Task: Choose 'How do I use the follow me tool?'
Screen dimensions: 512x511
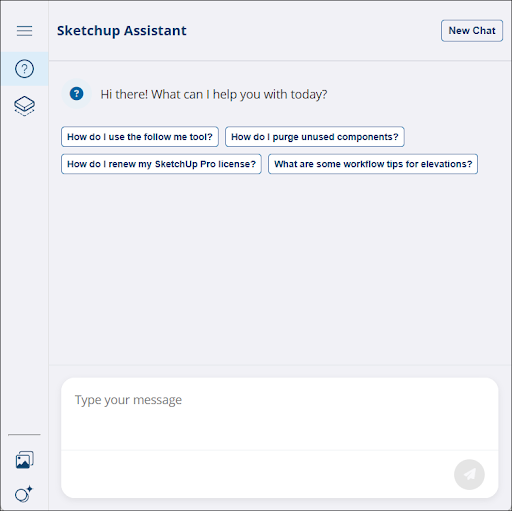Action: [140, 137]
